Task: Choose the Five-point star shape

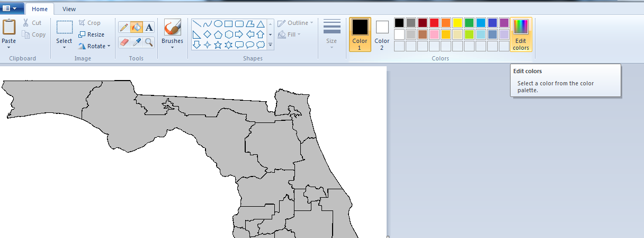Action: [218, 45]
